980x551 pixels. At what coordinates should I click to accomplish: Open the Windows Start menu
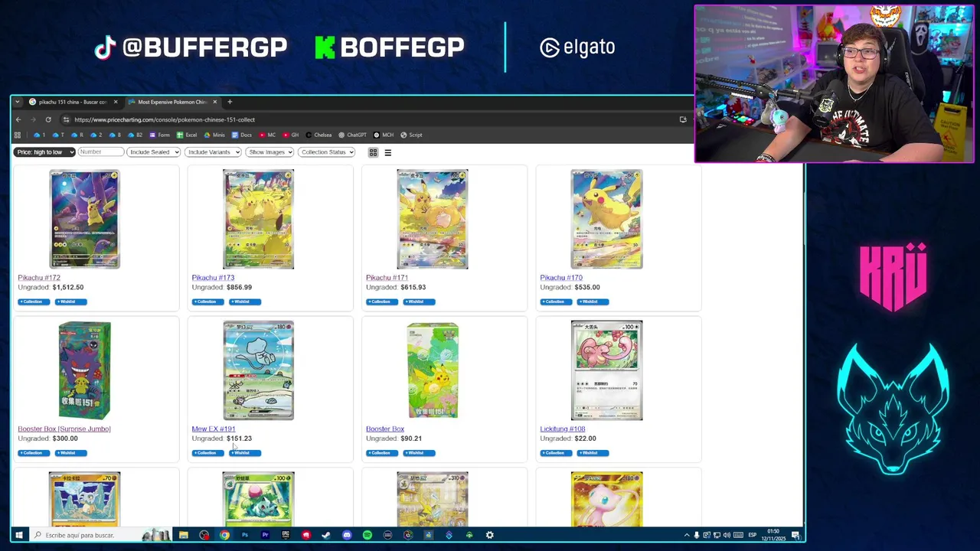18,535
